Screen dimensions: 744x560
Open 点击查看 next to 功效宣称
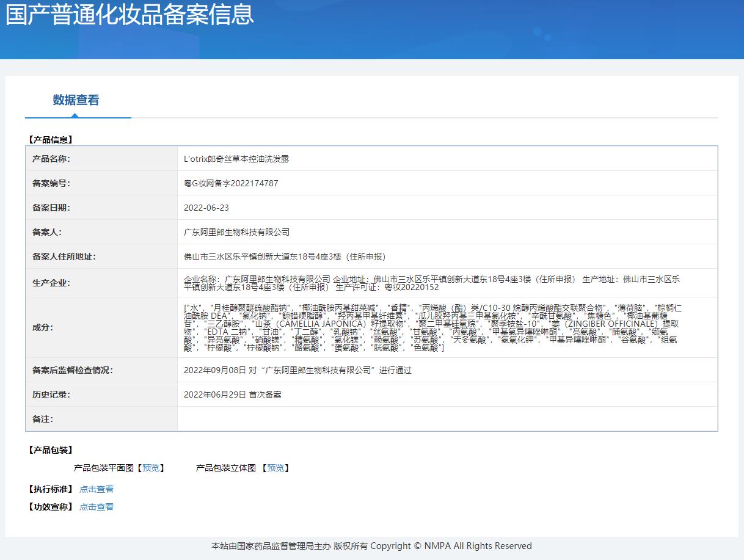pos(97,507)
